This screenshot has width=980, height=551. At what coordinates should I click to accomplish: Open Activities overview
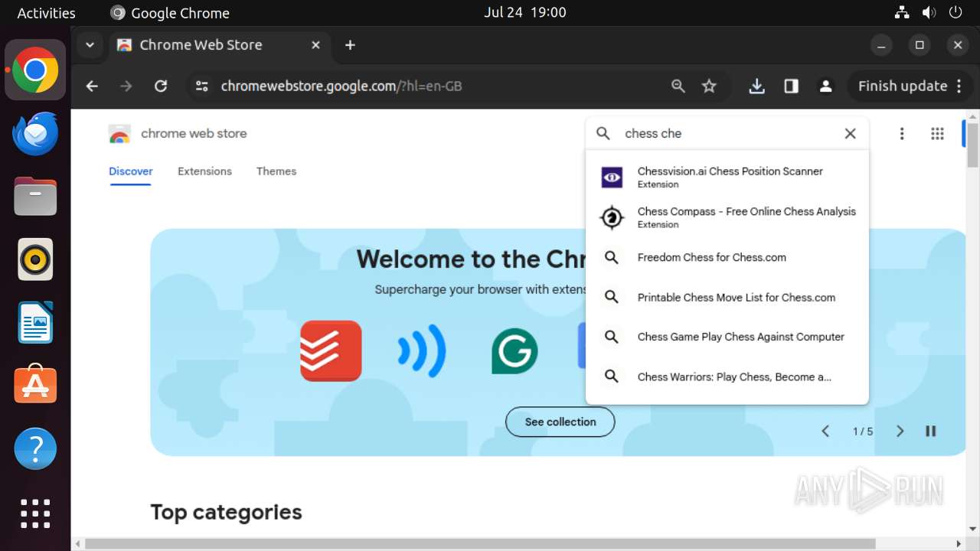(46, 13)
